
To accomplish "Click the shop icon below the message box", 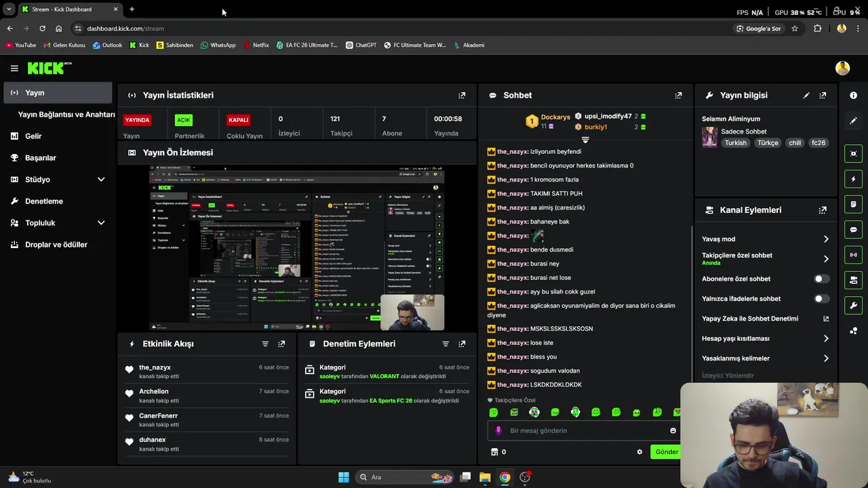I will [x=494, y=452].
